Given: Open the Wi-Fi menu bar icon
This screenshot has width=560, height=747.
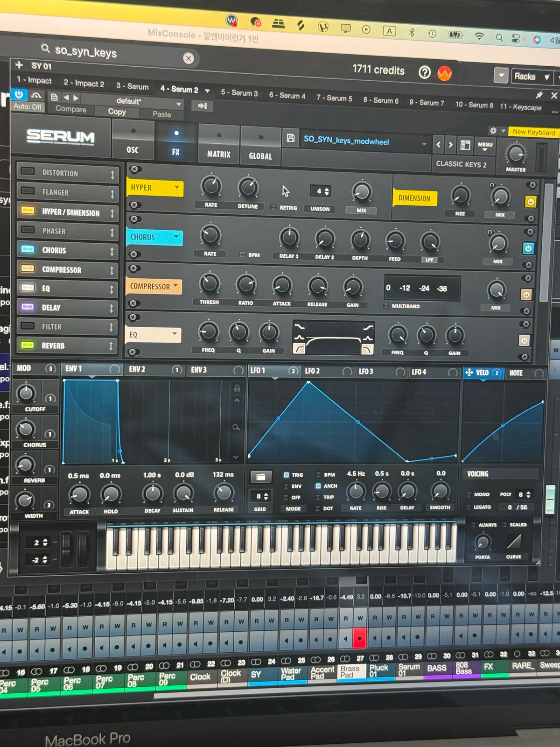Looking at the screenshot, I should tap(479, 36).
